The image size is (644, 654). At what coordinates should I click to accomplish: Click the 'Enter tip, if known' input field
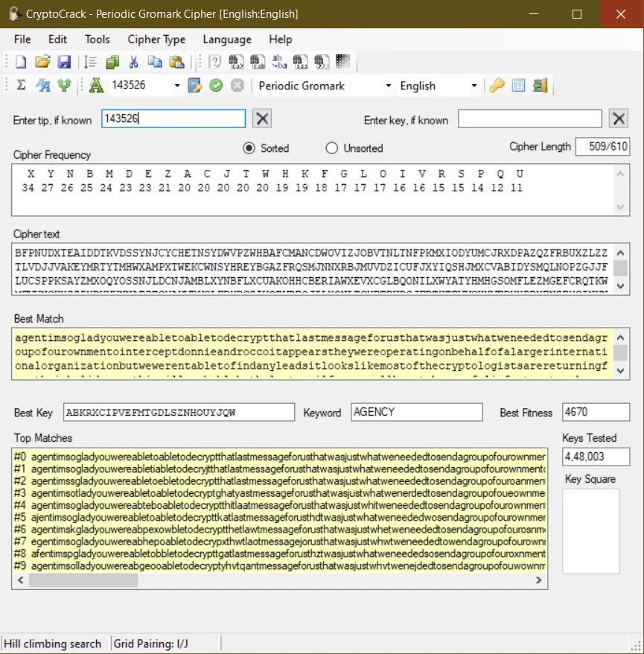click(x=173, y=119)
